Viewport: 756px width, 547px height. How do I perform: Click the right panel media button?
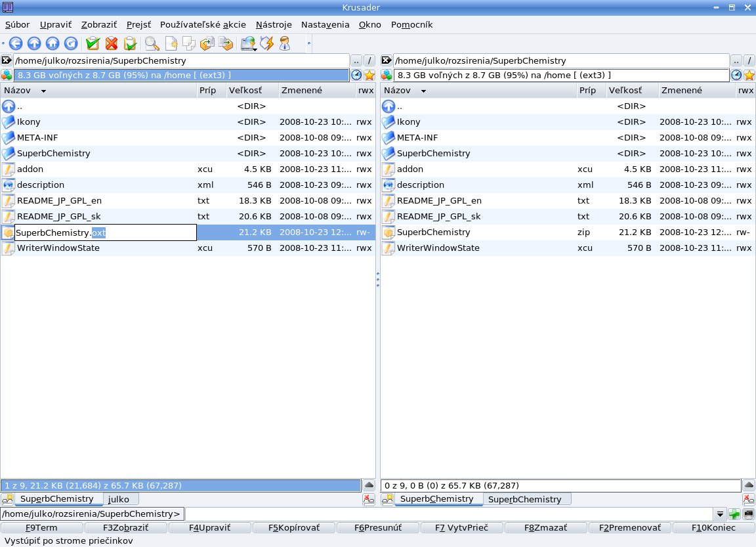pos(387,76)
